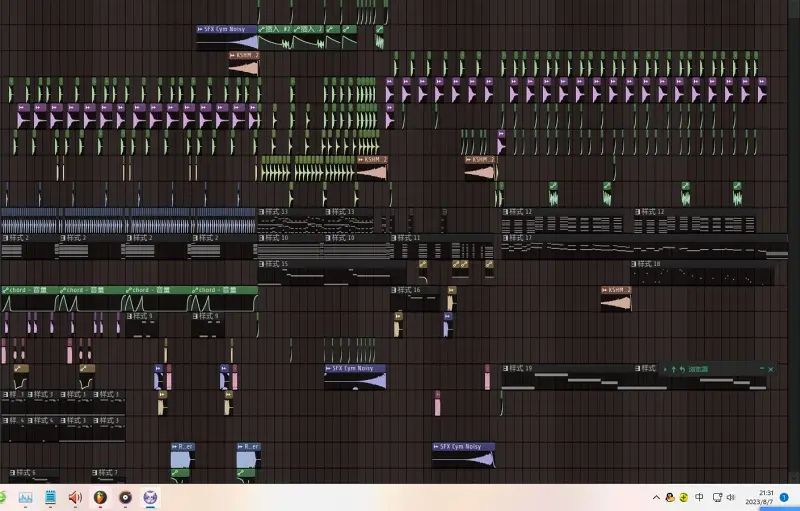800x511 pixels.
Task: Open the clock showing 21:31
Action: click(759, 497)
